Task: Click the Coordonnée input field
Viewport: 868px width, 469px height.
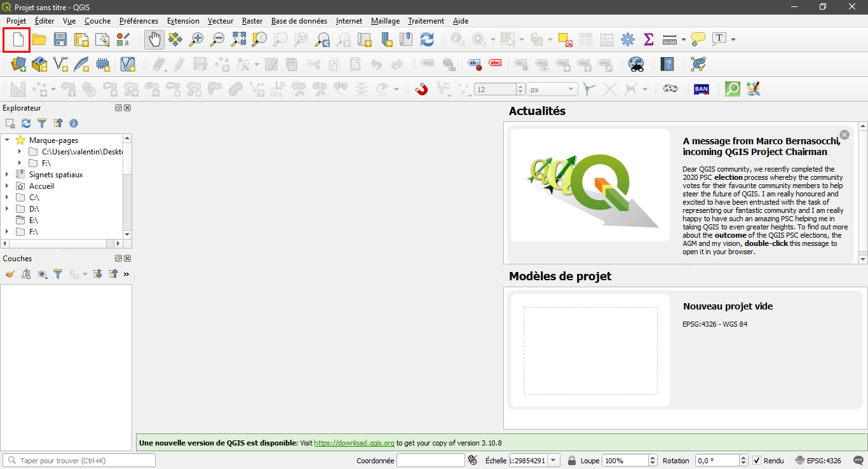Action: [x=431, y=461]
